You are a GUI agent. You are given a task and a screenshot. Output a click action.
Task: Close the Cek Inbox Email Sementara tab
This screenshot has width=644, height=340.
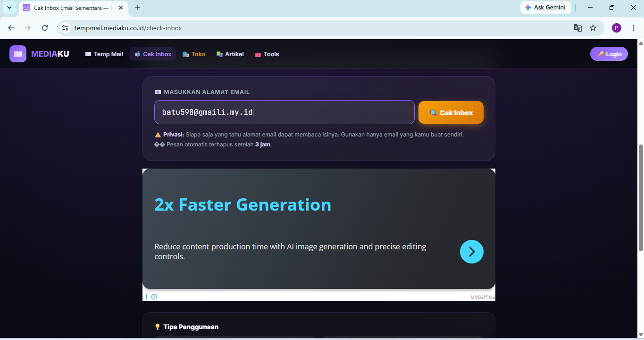click(122, 8)
